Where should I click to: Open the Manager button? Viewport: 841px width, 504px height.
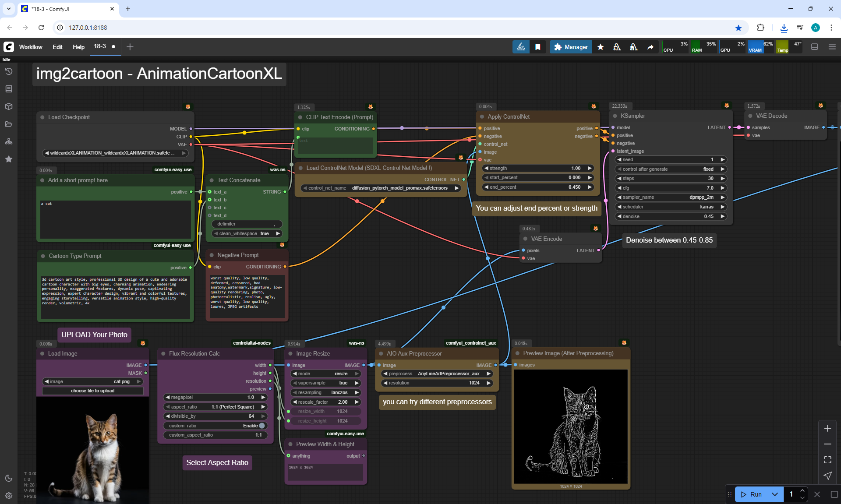coord(571,47)
